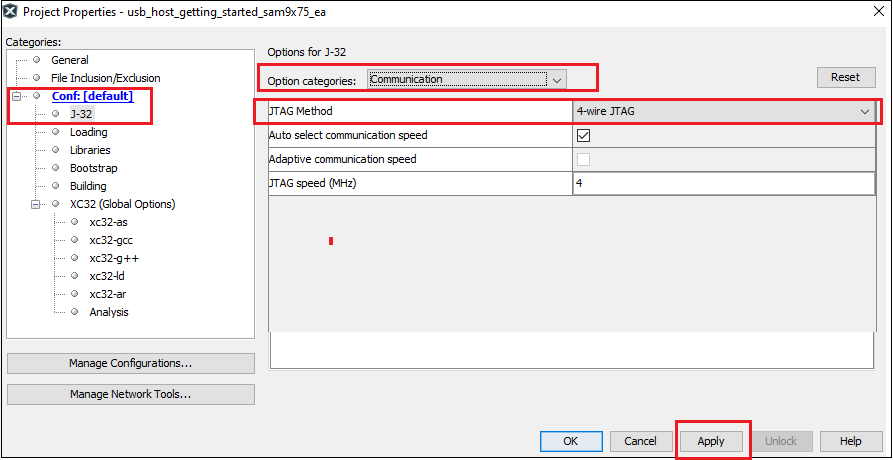Screen dimensions: 893x460
Task: Open the Option categories dropdown
Action: pos(467,79)
